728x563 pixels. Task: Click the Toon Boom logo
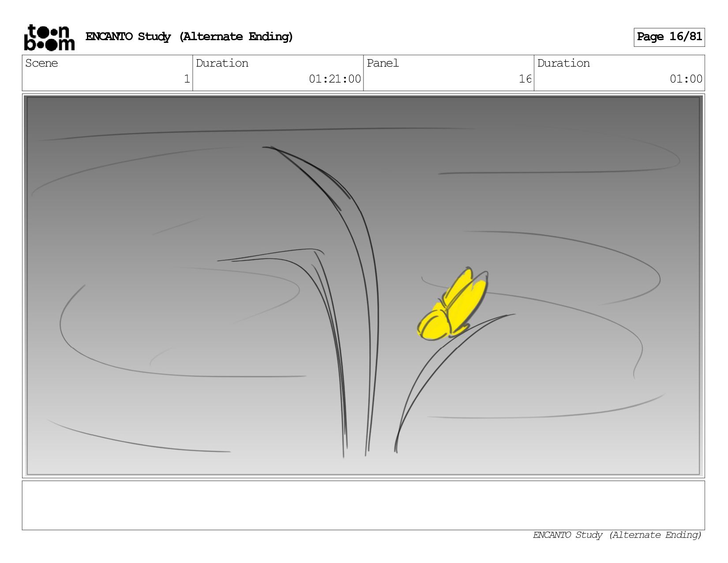pos(49,37)
